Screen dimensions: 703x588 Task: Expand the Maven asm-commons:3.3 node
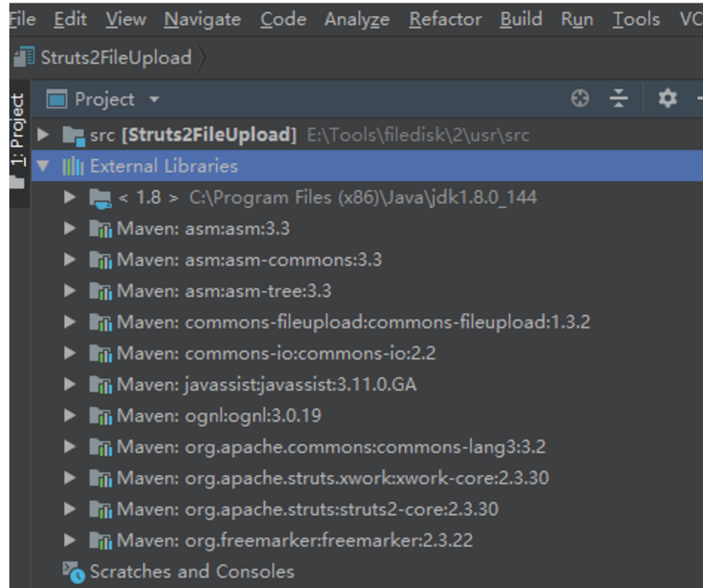70,260
